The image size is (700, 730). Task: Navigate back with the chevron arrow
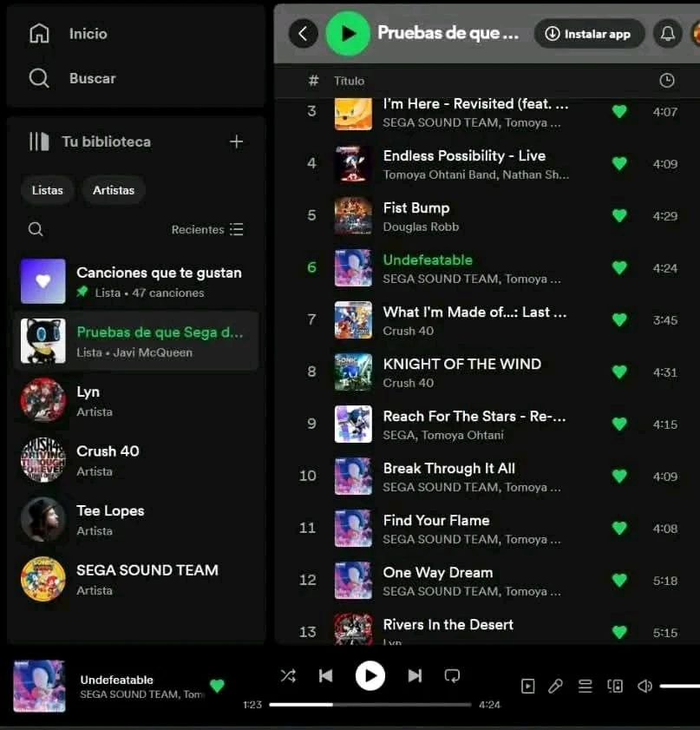pyautogui.click(x=303, y=34)
